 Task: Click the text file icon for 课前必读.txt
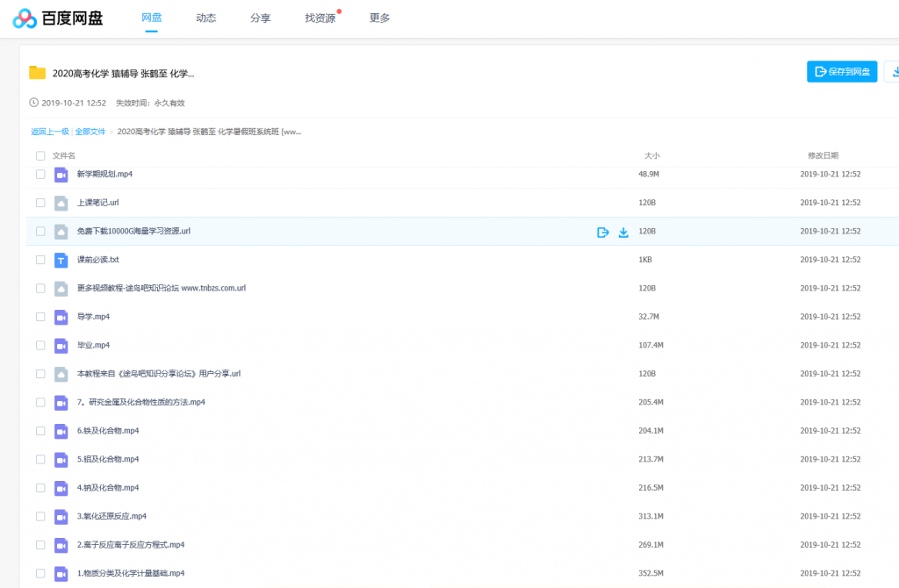pyautogui.click(x=61, y=260)
